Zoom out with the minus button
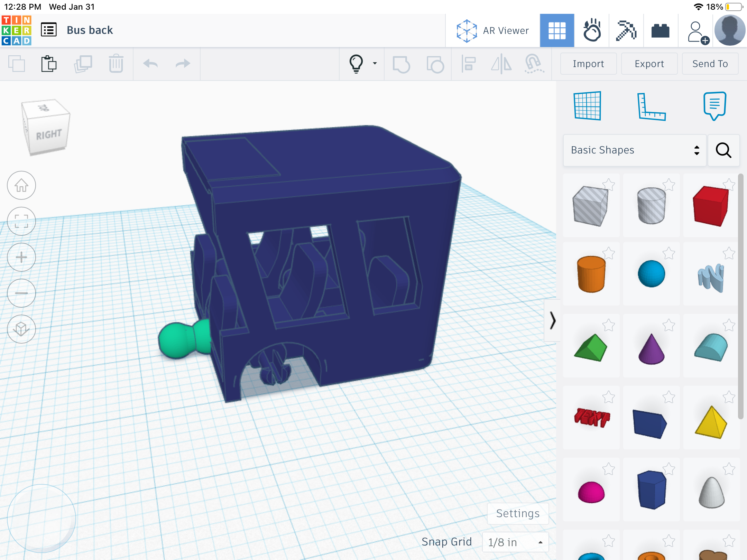Image resolution: width=747 pixels, height=560 pixels. point(21,293)
